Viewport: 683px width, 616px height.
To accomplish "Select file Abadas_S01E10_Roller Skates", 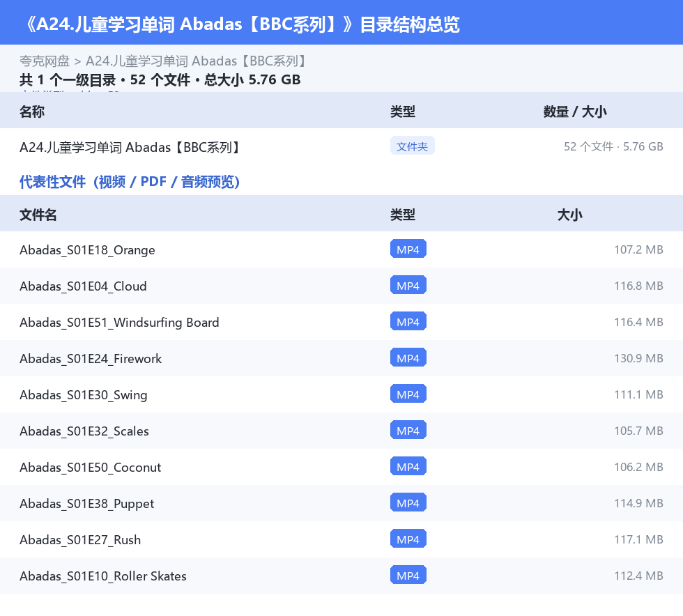I will (341, 576).
